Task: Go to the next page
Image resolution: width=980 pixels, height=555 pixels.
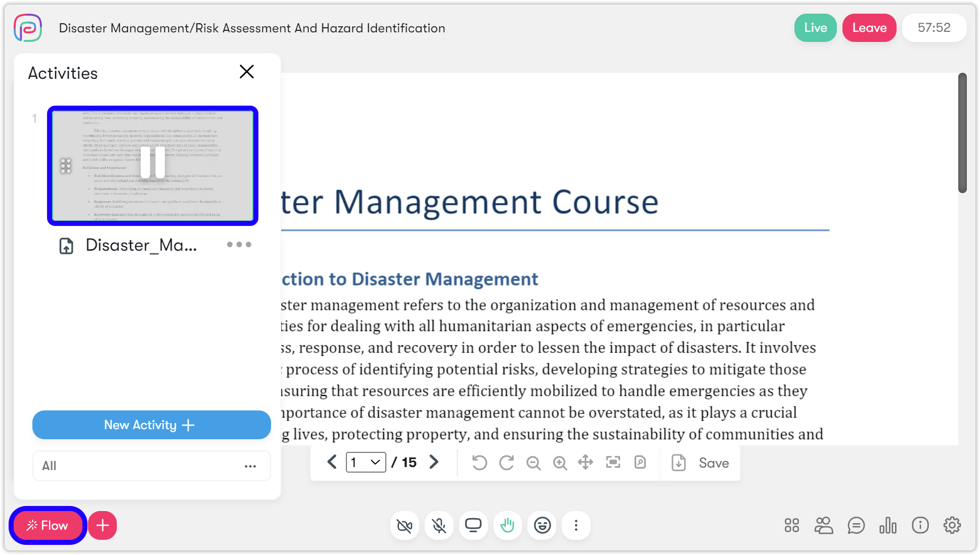Action: (434, 462)
